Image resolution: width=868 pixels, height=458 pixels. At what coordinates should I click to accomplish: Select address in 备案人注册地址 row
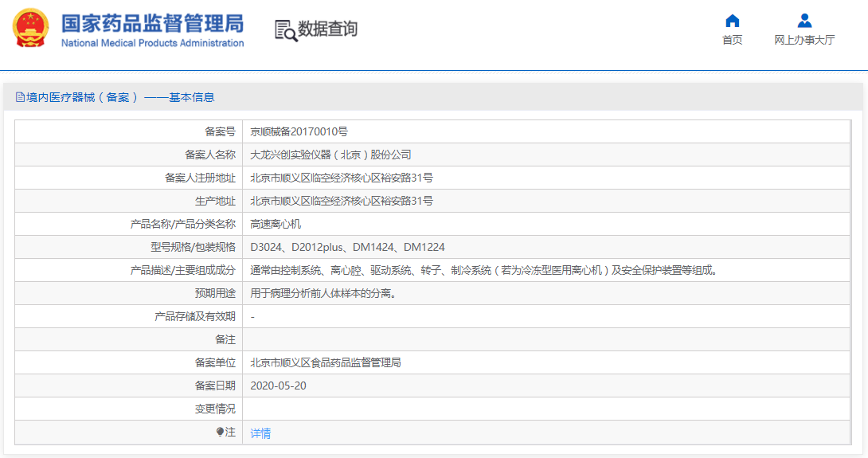tap(342, 178)
